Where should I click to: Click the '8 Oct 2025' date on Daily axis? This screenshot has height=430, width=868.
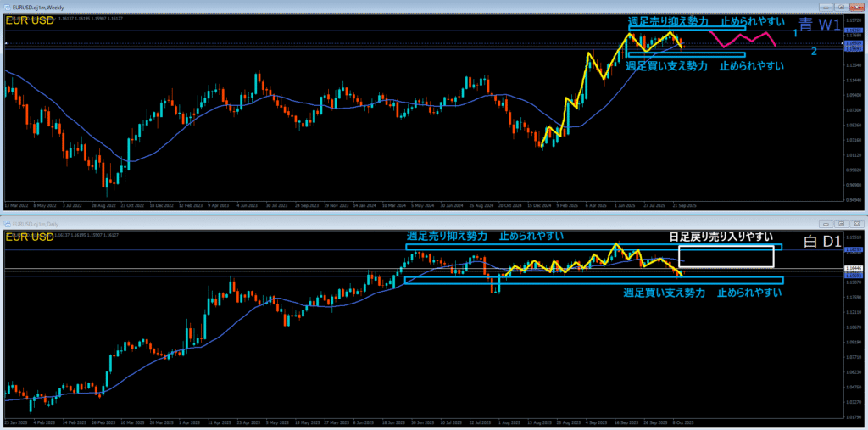pyautogui.click(x=682, y=422)
